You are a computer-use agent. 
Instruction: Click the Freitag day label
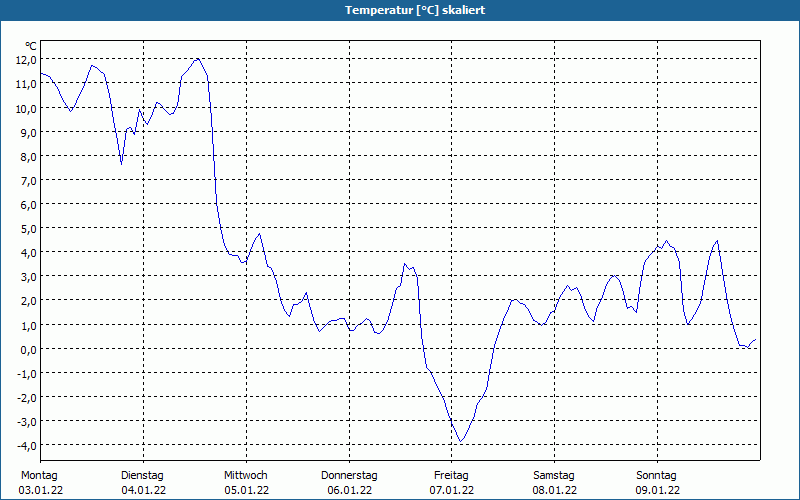click(x=452, y=476)
